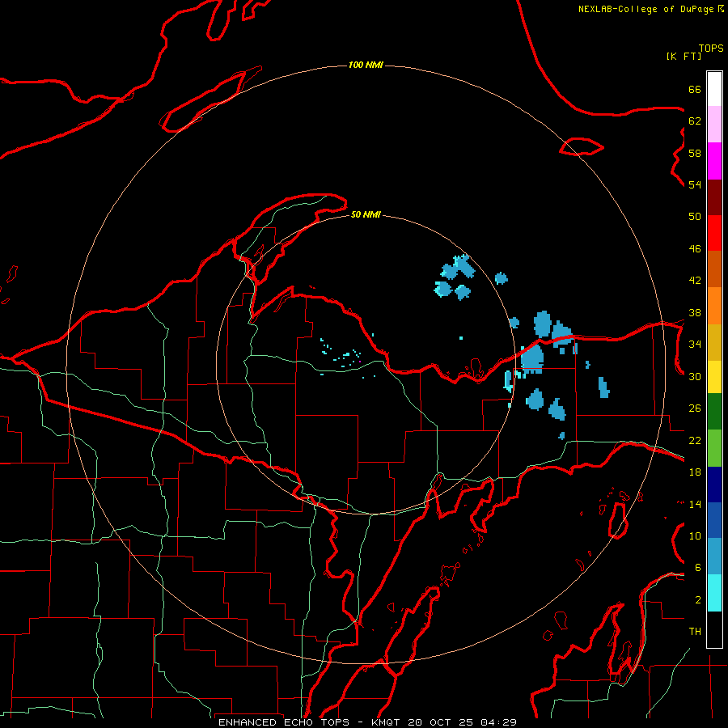Image resolution: width=728 pixels, height=728 pixels.
Task: Click the legend value 10
Action: 695,536
